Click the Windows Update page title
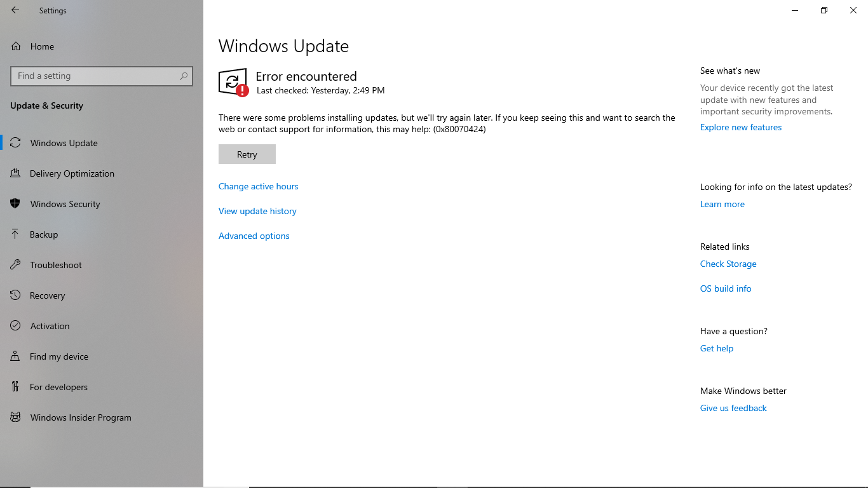This screenshot has width=868, height=488. (x=283, y=46)
